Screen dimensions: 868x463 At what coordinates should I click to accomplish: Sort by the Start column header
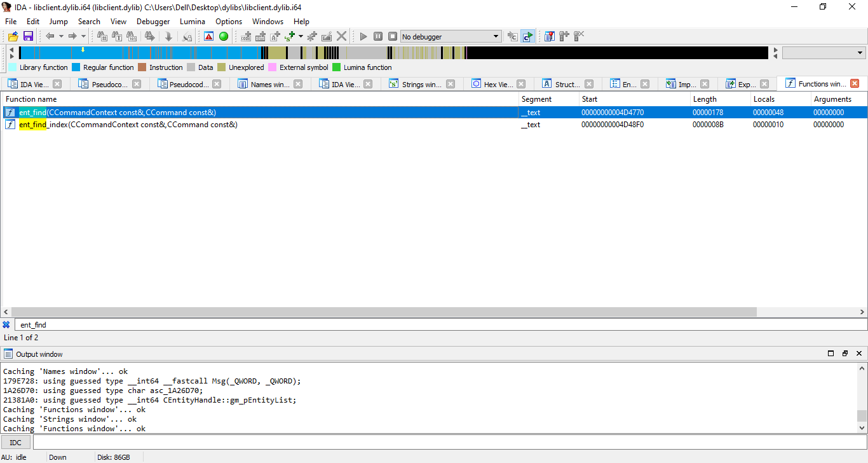(x=634, y=99)
